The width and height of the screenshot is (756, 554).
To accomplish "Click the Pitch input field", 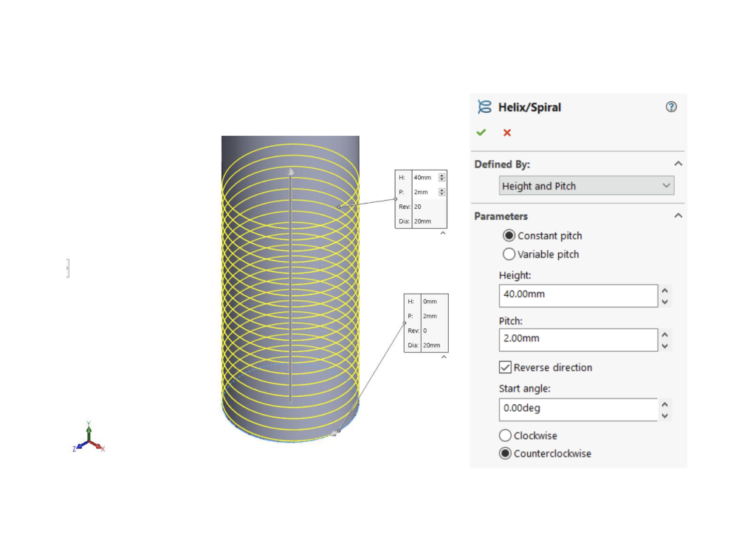I will (578, 339).
